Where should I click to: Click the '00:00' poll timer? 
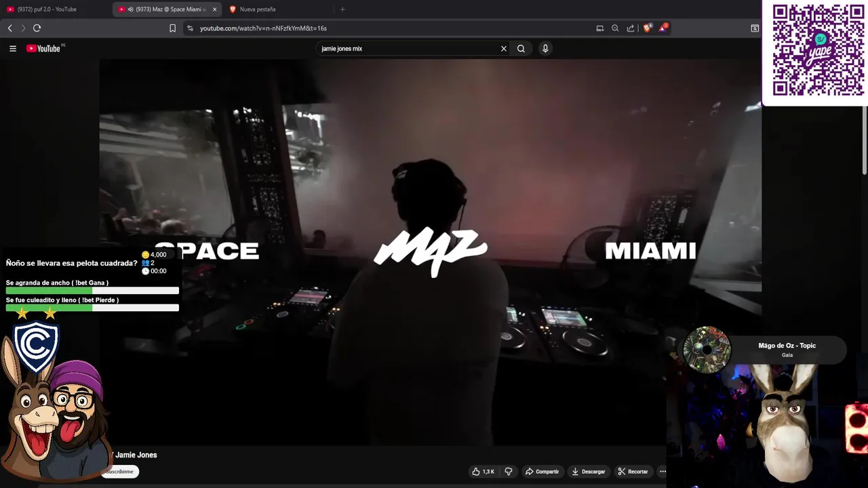pyautogui.click(x=158, y=271)
